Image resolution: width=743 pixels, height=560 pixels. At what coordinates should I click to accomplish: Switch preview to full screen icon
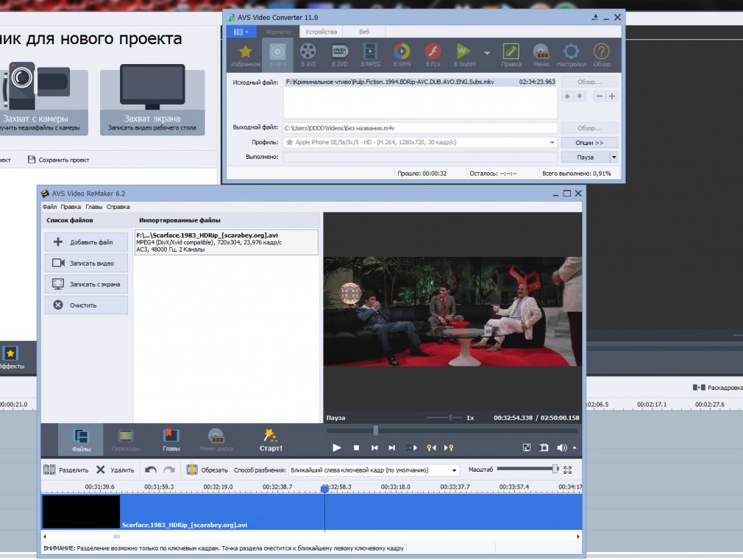[x=527, y=447]
